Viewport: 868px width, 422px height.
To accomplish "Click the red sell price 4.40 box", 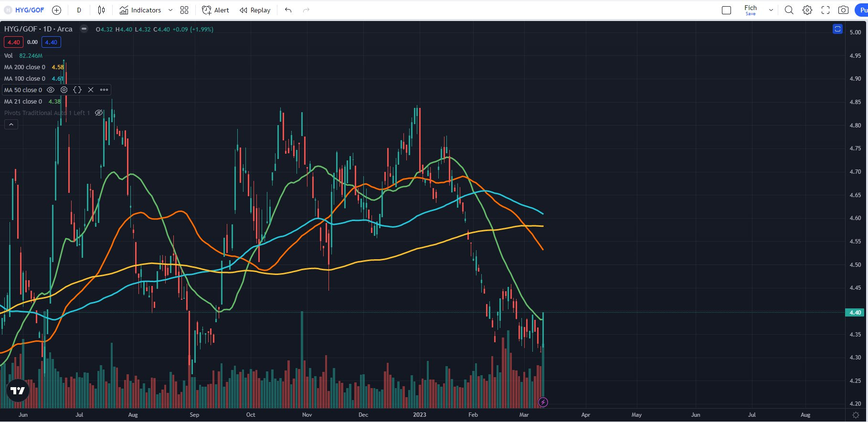I will 13,42.
